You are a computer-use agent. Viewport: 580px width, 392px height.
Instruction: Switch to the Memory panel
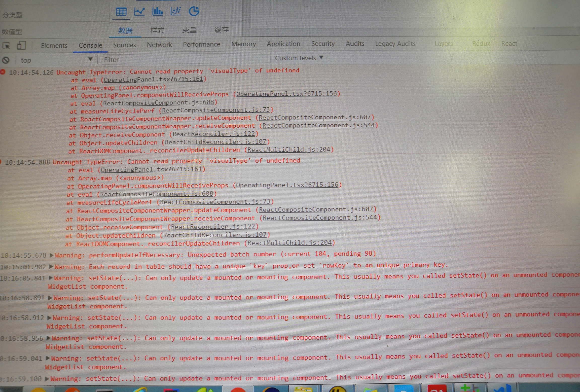coord(243,44)
